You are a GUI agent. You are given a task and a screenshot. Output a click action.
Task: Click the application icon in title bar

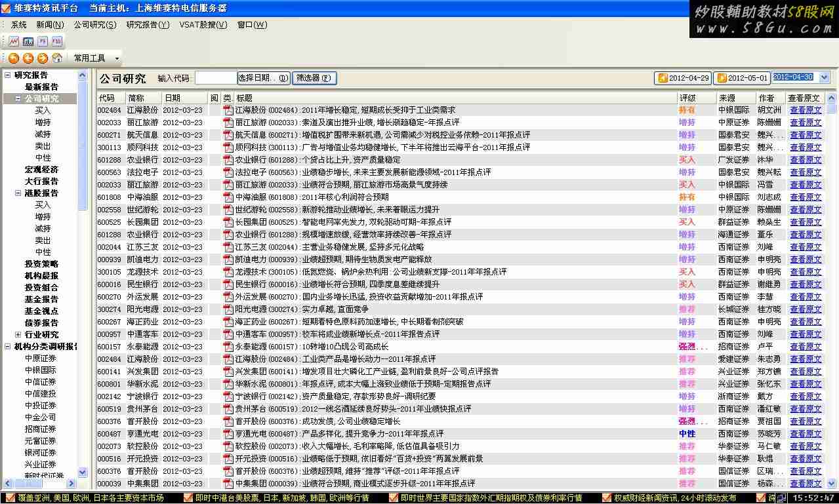tap(7, 8)
